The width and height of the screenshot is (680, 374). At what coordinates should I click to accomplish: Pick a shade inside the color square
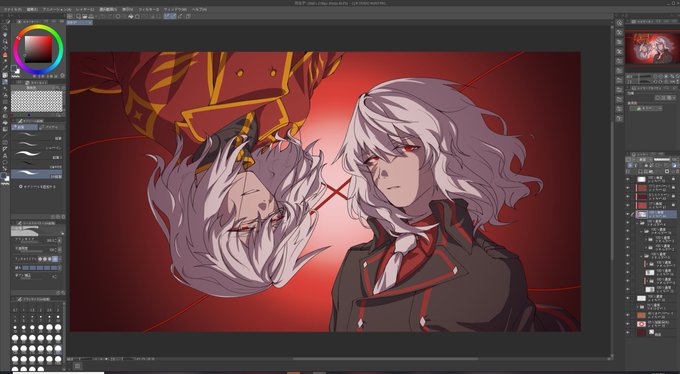[38, 49]
